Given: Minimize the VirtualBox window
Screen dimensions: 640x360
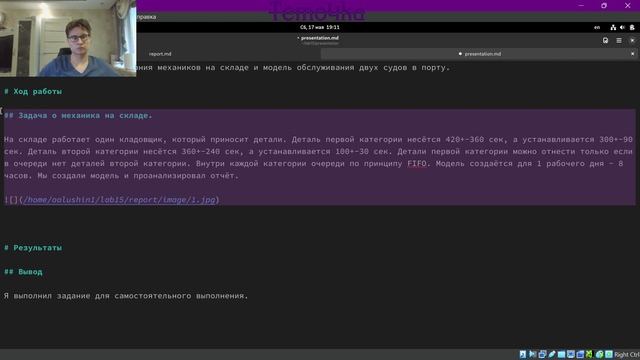Looking at the screenshot, I should tap(581, 6).
